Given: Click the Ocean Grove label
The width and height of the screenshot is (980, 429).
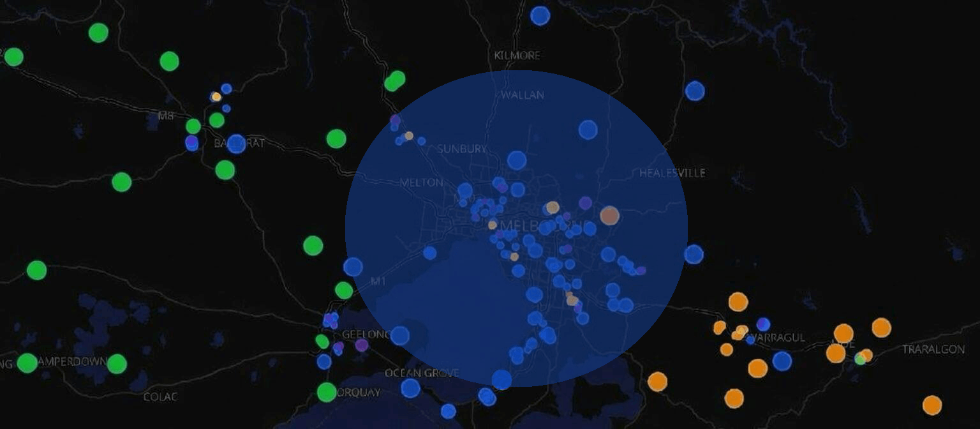Looking at the screenshot, I should [421, 373].
